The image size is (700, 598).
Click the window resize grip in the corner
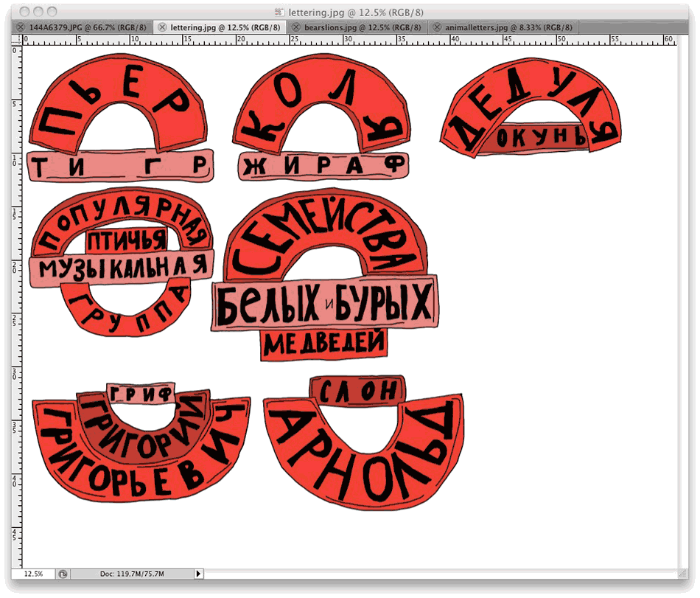point(682,573)
